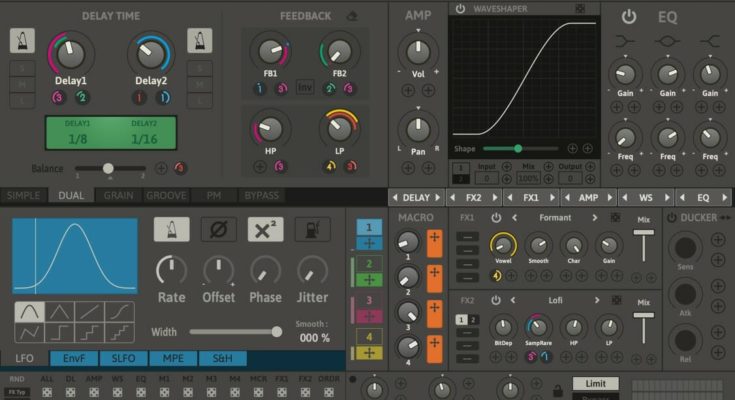Toggle the EQ power button
The height and width of the screenshot is (400, 735).
(x=628, y=17)
